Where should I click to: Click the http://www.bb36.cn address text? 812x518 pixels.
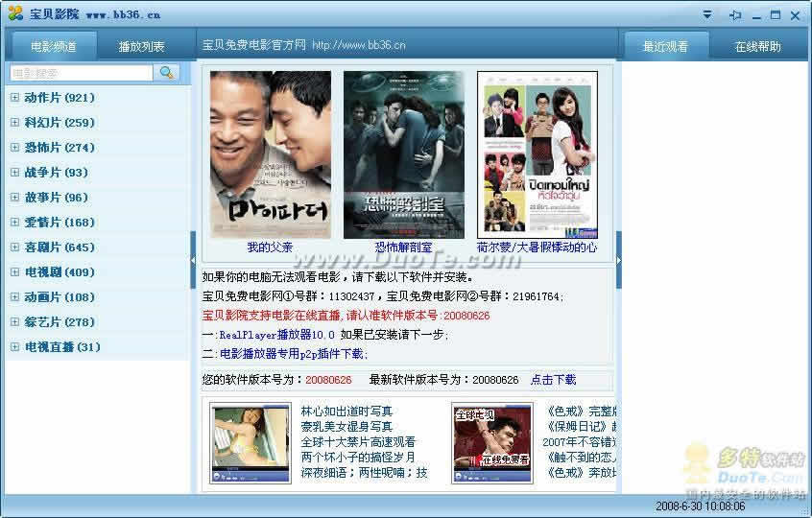point(359,45)
